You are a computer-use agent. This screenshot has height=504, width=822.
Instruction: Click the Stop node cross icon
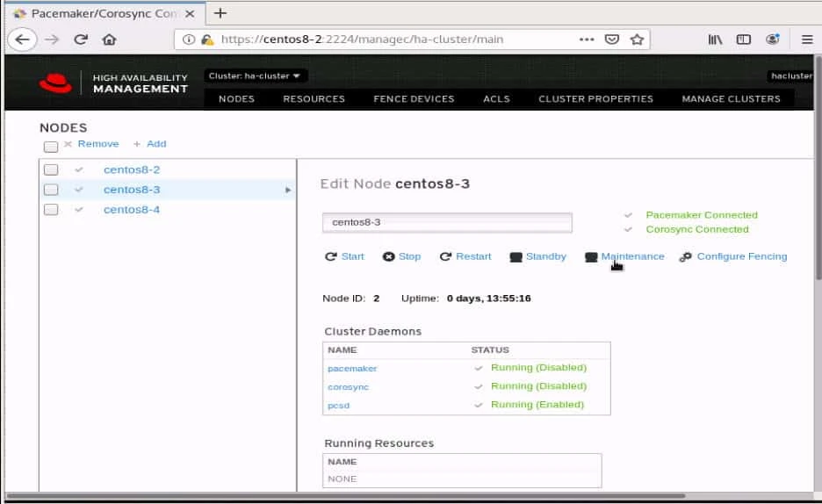[388, 256]
